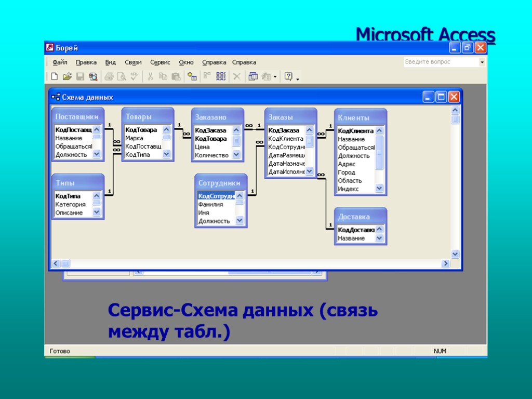
Task: Click the Save diskette icon
Action: click(80, 77)
